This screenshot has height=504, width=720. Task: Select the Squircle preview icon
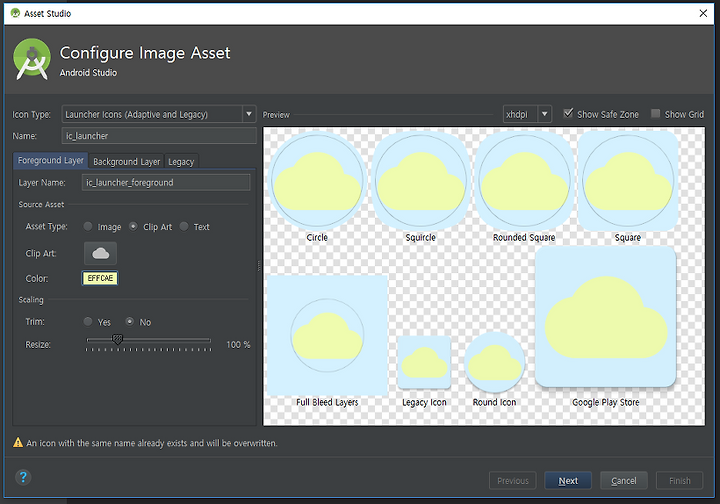pyautogui.click(x=420, y=181)
